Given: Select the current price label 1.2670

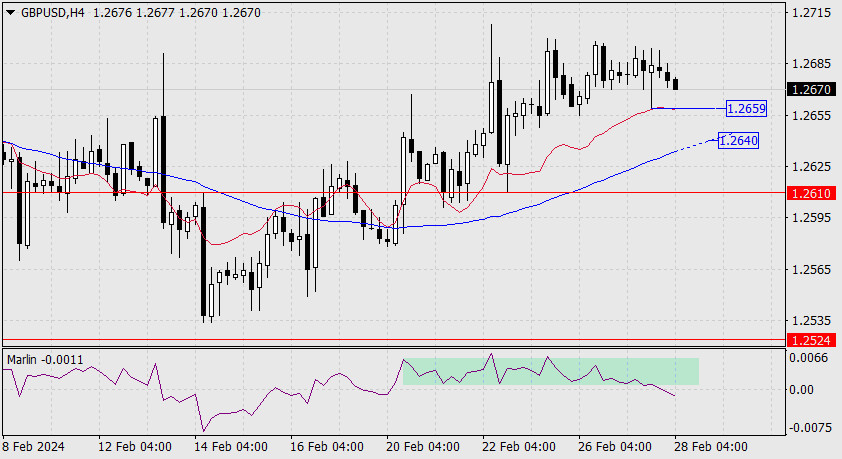Looking at the screenshot, I should click(811, 89).
